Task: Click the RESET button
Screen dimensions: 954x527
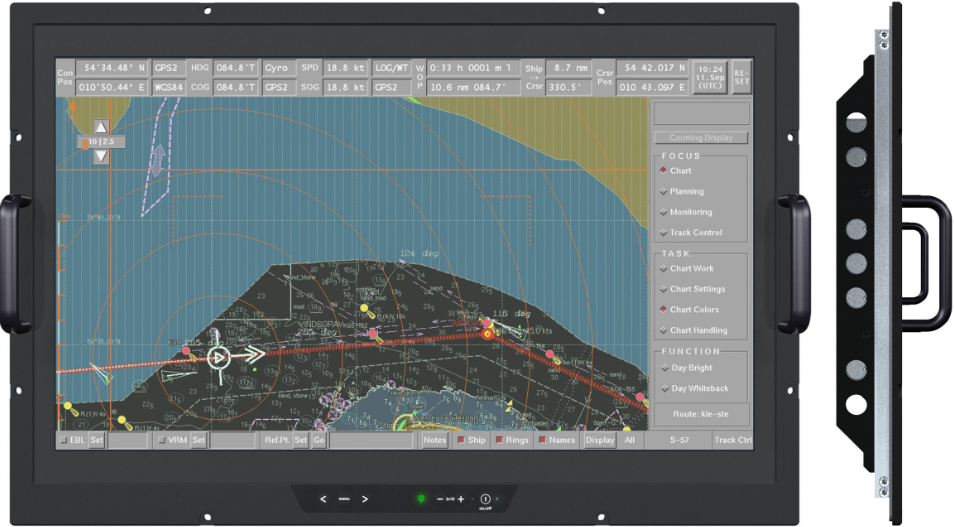Action: click(742, 77)
